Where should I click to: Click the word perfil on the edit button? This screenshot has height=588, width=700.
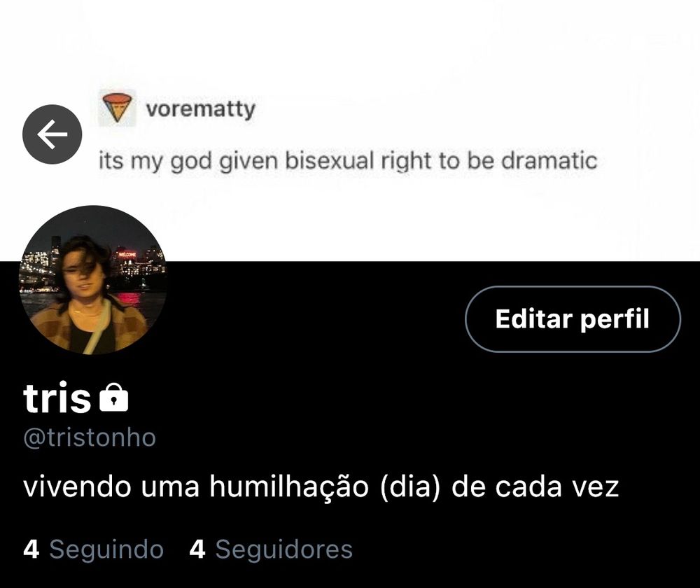click(615, 318)
